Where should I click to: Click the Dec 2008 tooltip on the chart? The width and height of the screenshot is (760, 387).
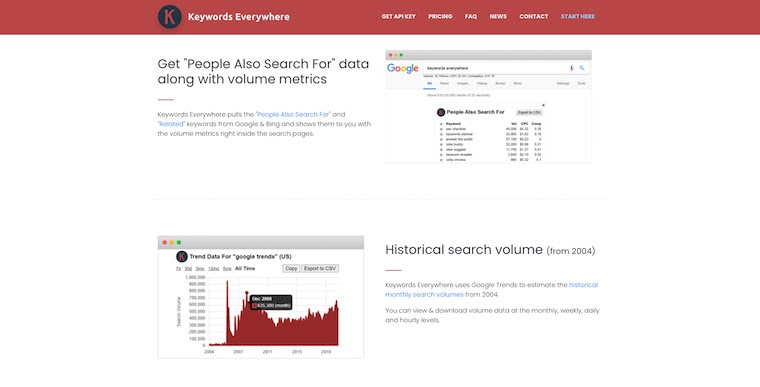(x=271, y=302)
